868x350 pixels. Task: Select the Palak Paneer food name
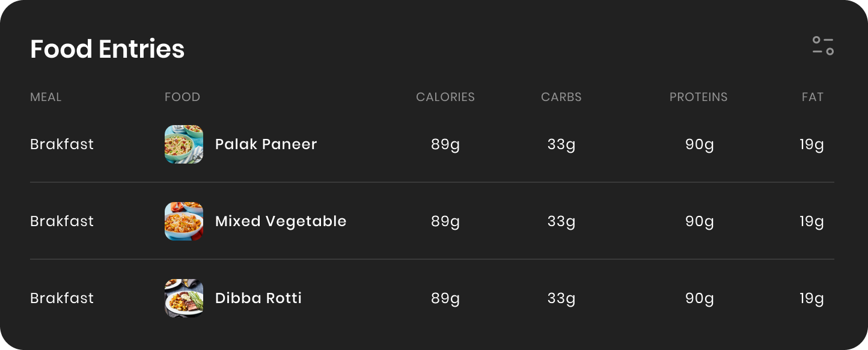coord(266,144)
